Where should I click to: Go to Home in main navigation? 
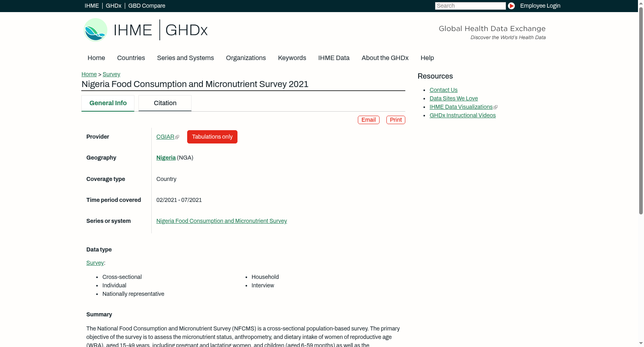click(x=96, y=58)
